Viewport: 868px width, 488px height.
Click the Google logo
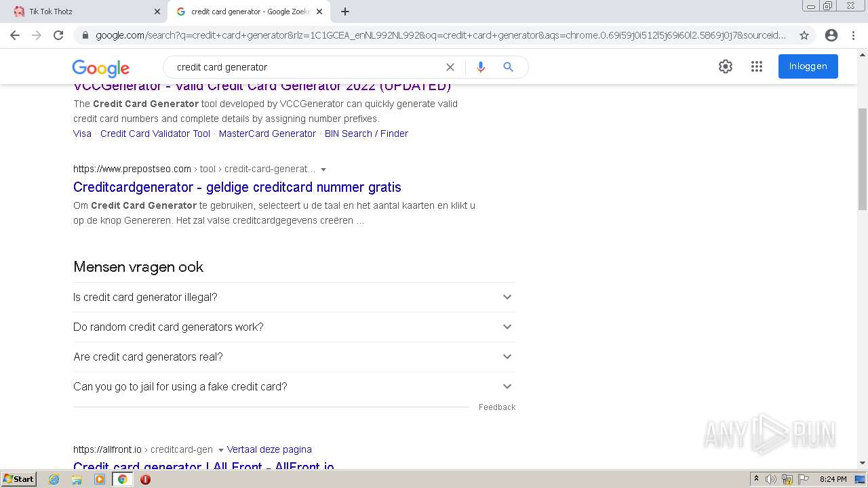[x=100, y=68]
